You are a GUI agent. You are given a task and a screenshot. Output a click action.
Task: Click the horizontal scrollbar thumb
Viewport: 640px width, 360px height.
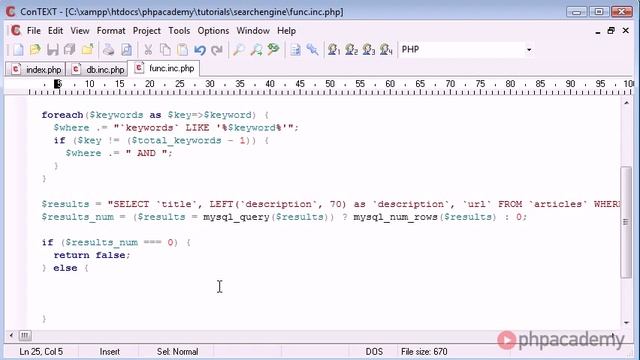tap(25, 336)
